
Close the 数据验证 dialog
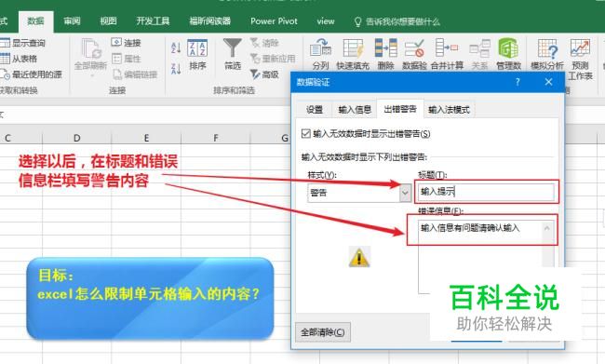pos(548,82)
